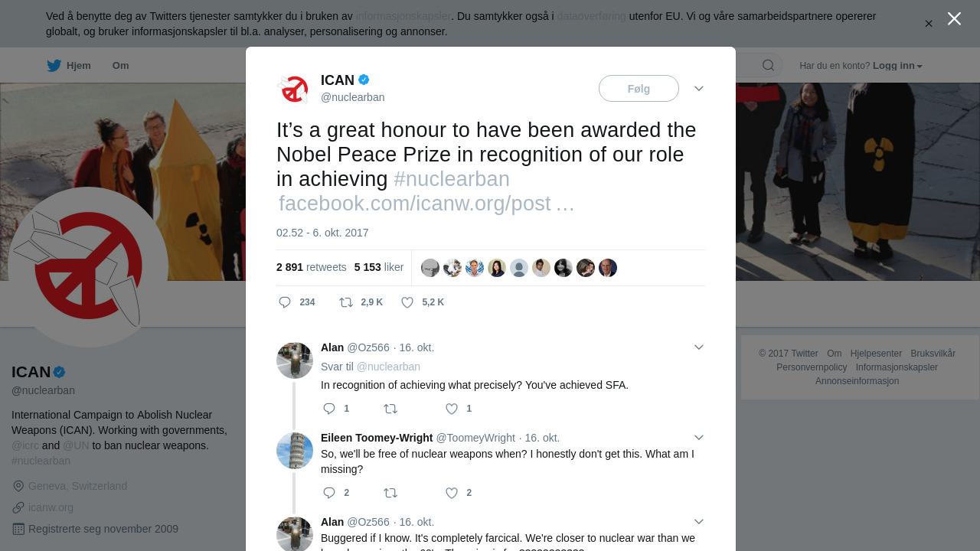This screenshot has height=551, width=980.
Task: Retweet Eileen Toomey-Wright's reply
Action: coord(390,493)
